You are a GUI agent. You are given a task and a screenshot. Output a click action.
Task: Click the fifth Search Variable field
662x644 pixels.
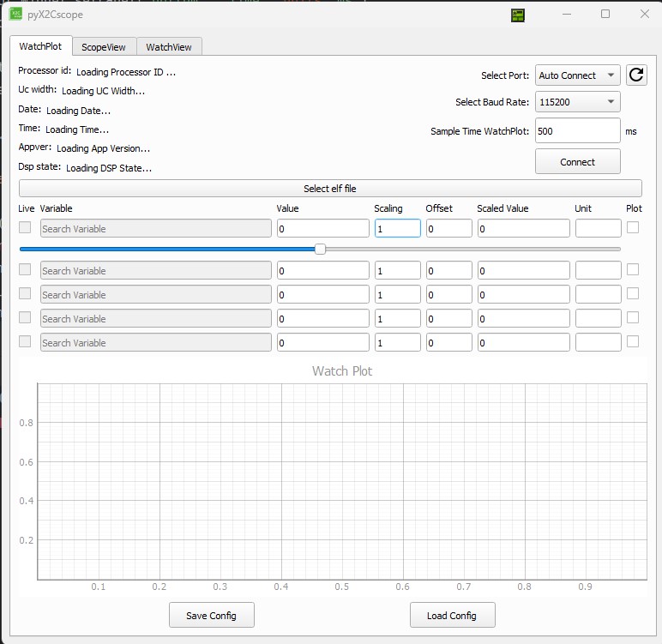click(156, 342)
